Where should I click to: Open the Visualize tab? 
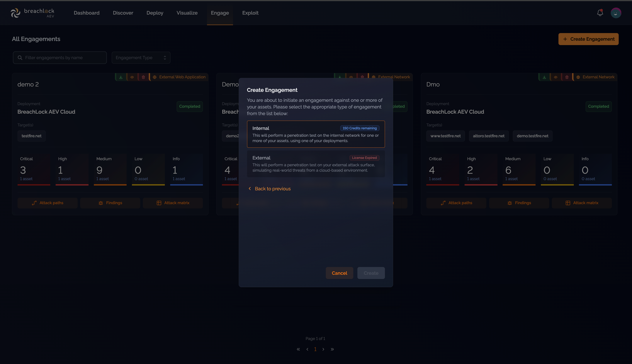point(187,13)
